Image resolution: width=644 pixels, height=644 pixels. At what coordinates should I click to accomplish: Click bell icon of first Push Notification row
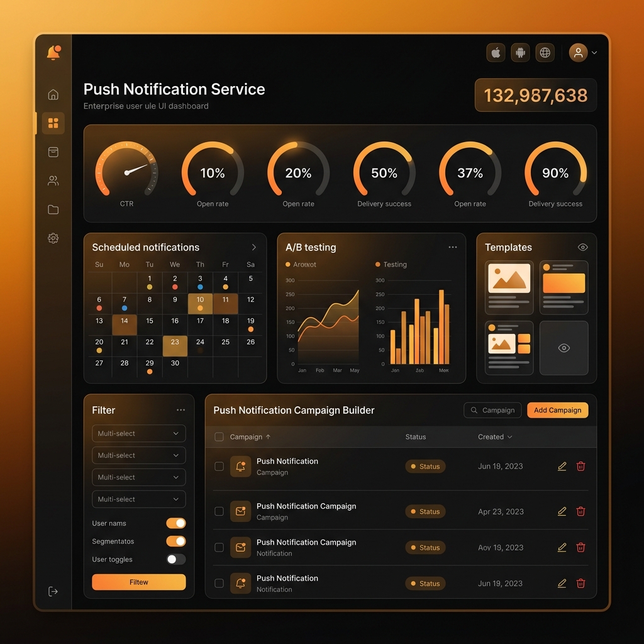[241, 466]
